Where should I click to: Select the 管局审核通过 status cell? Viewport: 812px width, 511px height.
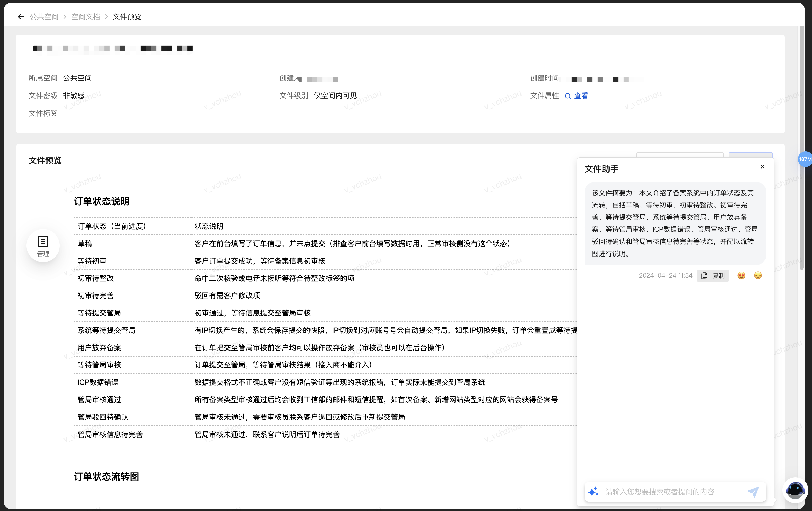click(x=132, y=399)
